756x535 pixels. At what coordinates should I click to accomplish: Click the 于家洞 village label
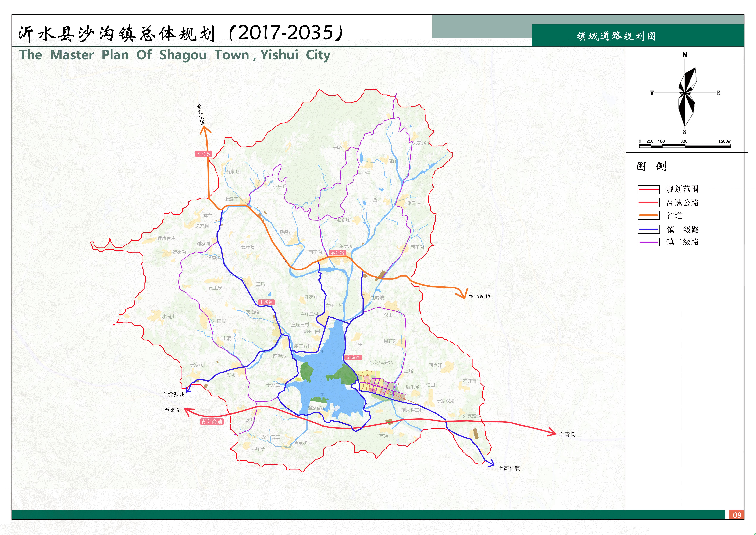(196, 365)
